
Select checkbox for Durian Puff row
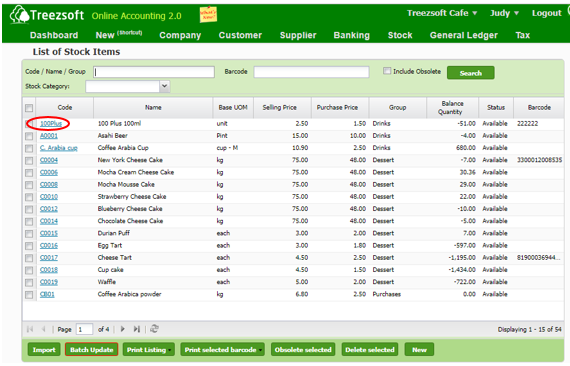point(29,233)
